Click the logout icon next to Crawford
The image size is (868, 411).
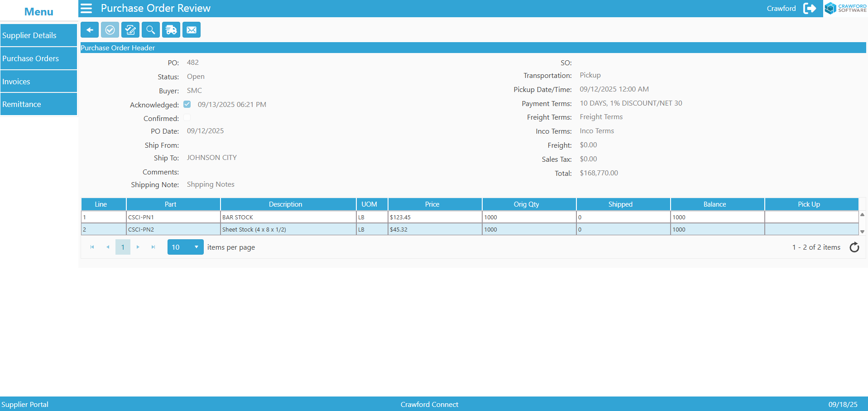coord(810,8)
